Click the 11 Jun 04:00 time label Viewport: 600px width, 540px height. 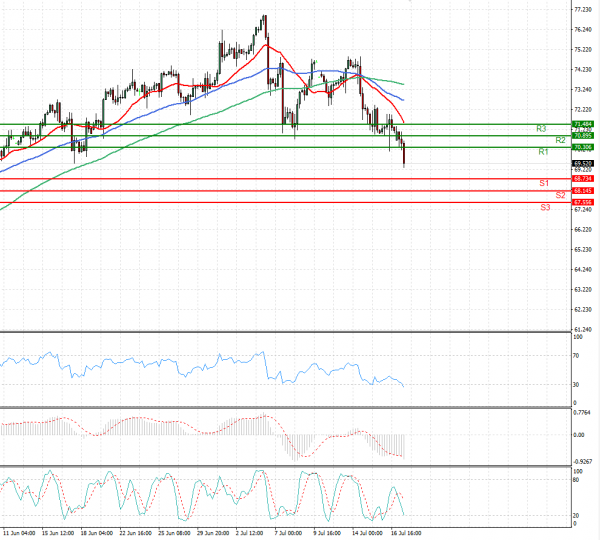[19, 533]
